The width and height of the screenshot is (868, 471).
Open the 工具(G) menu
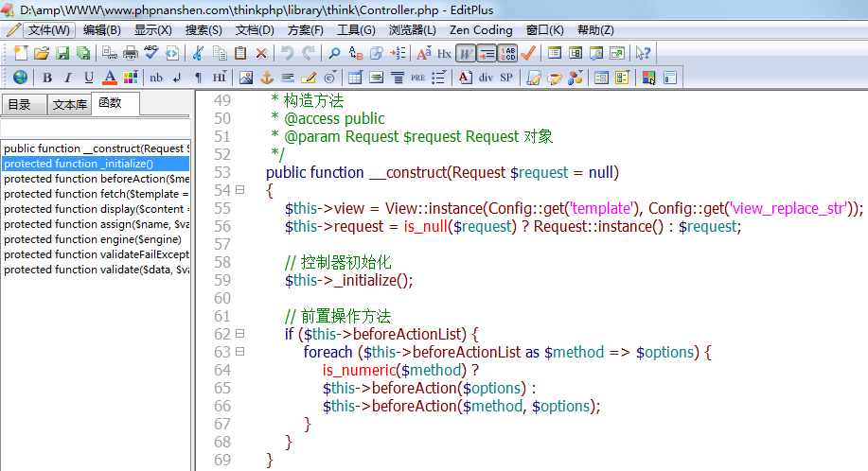point(356,30)
